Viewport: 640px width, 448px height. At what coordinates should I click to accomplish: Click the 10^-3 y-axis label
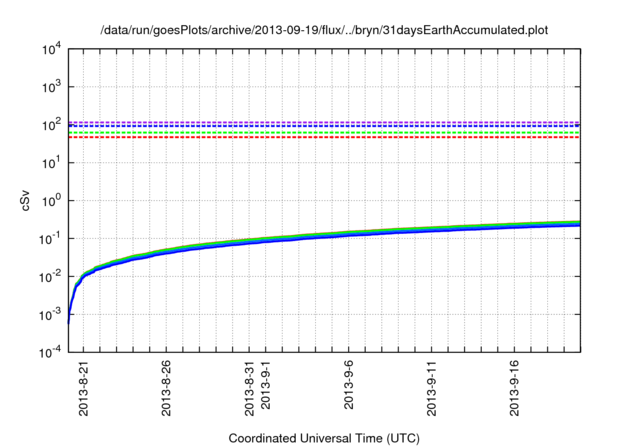point(51,314)
